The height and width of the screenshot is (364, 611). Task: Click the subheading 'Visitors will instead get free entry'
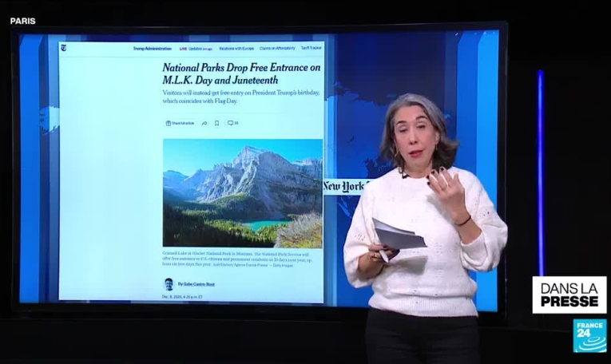241,97
